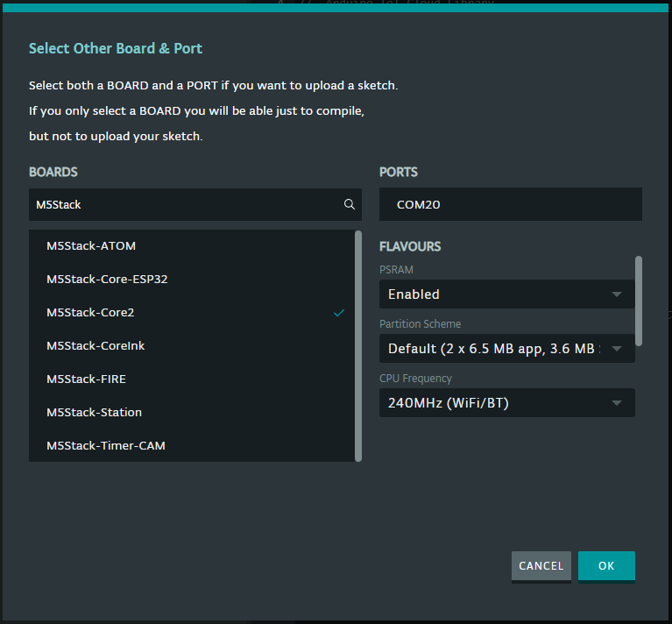The height and width of the screenshot is (624, 672).
Task: Click the boards search field containing M5Stack
Action: [195, 204]
